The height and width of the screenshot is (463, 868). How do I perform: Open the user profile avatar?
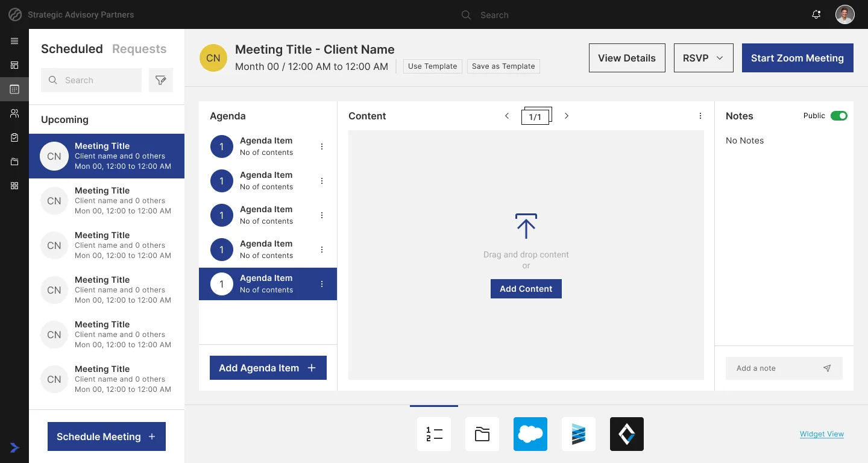click(845, 14)
